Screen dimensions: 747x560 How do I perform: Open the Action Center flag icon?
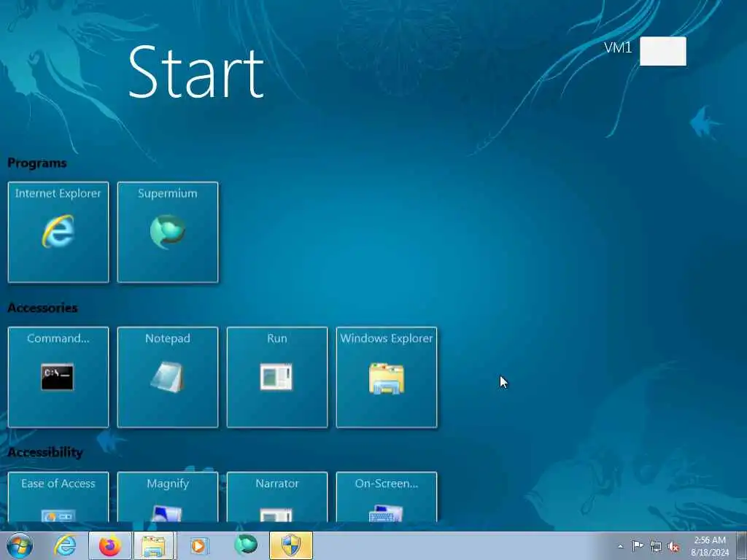638,545
